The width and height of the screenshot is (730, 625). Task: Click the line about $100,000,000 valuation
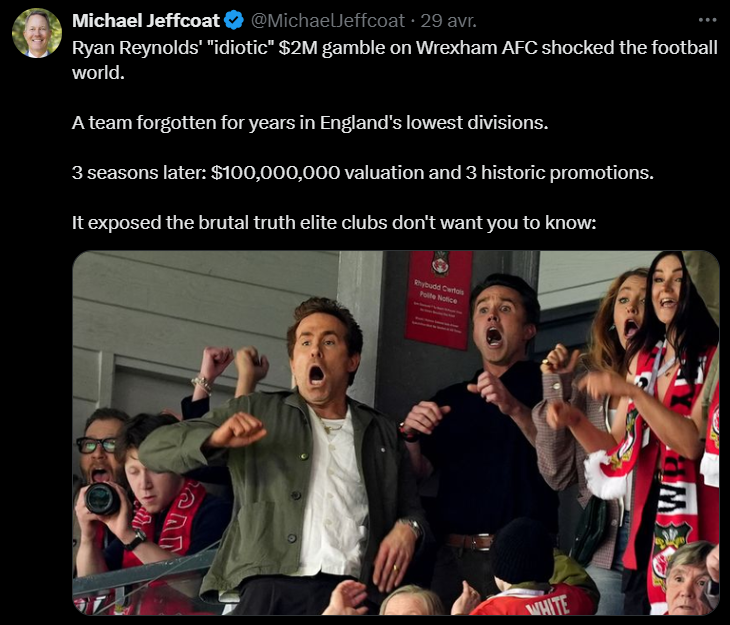pos(363,173)
